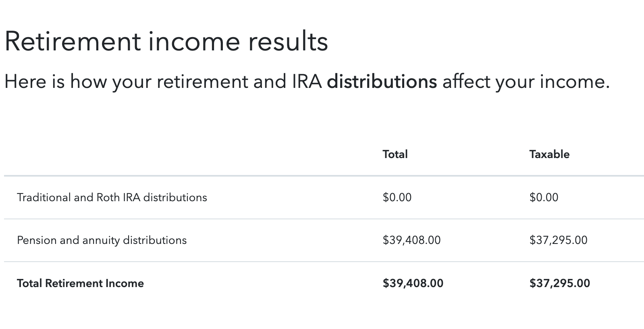The height and width of the screenshot is (329, 644).
Task: Click the word "affect" in the subtitle
Action: coord(466,82)
